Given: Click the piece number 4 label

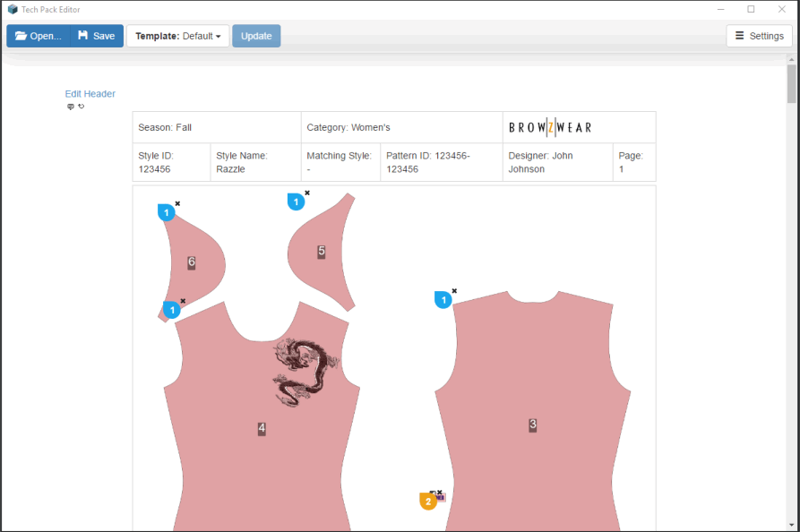Looking at the screenshot, I should pos(262,429).
